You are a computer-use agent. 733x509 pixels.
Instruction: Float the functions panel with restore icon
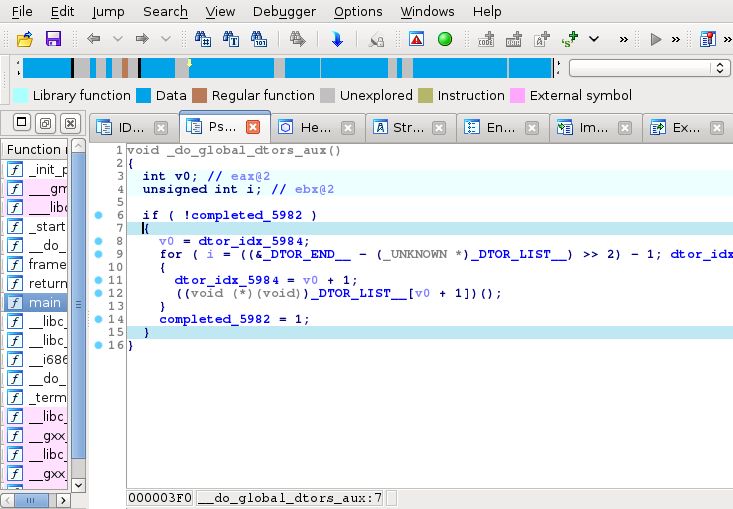tap(45, 123)
